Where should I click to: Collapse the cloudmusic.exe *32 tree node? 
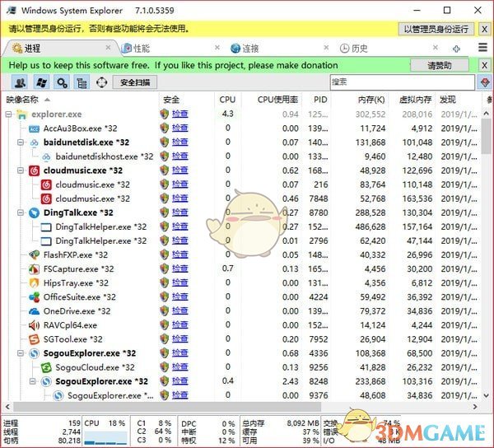[20, 170]
